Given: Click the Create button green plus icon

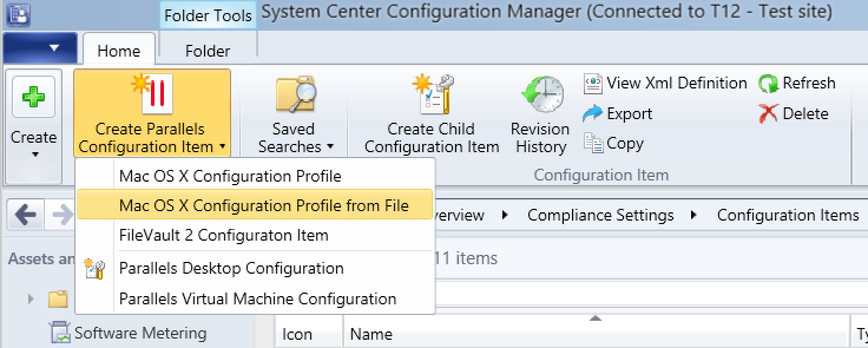Looking at the screenshot, I should point(34,96).
